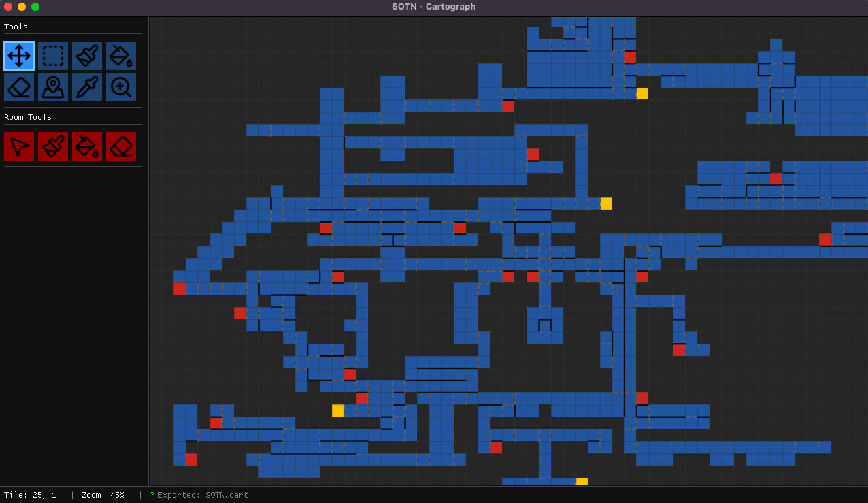The height and width of the screenshot is (503, 868).
Task: Click the Zoom 45% status indicator
Action: click(x=103, y=495)
